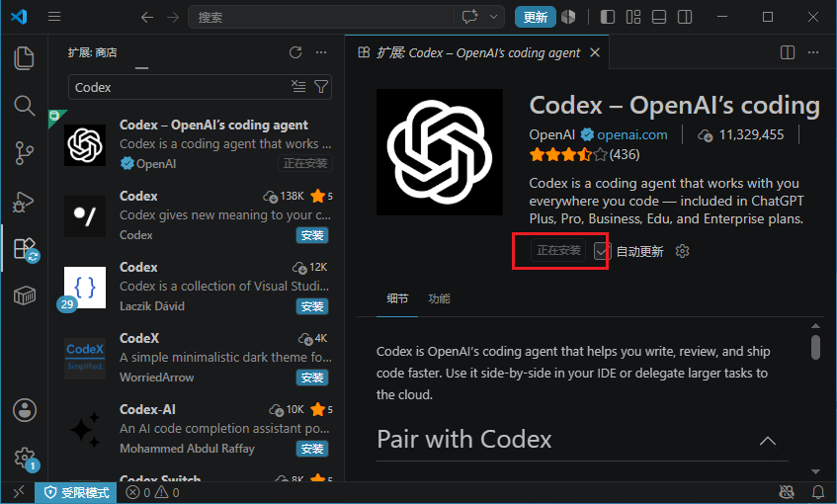Screen dimensions: 837x504
Task: Install the Codex extension with 138K downloads
Action: pyautogui.click(x=311, y=235)
